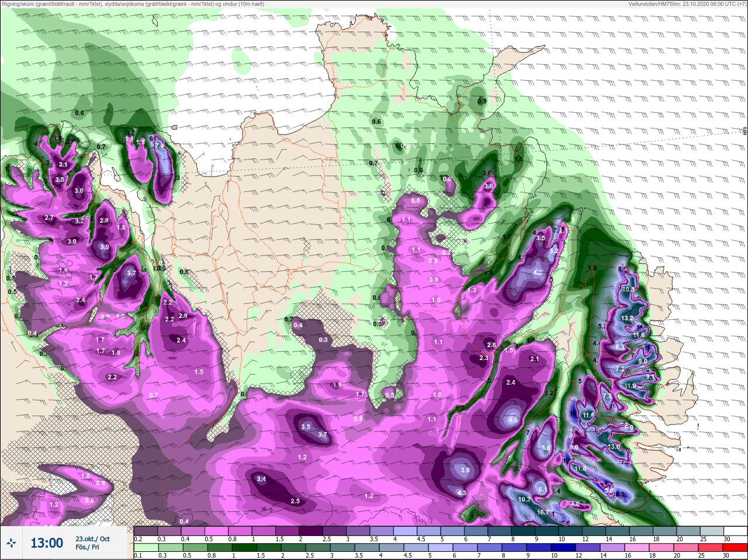Click the 2.1 precipitation value on the map

coord(534,359)
